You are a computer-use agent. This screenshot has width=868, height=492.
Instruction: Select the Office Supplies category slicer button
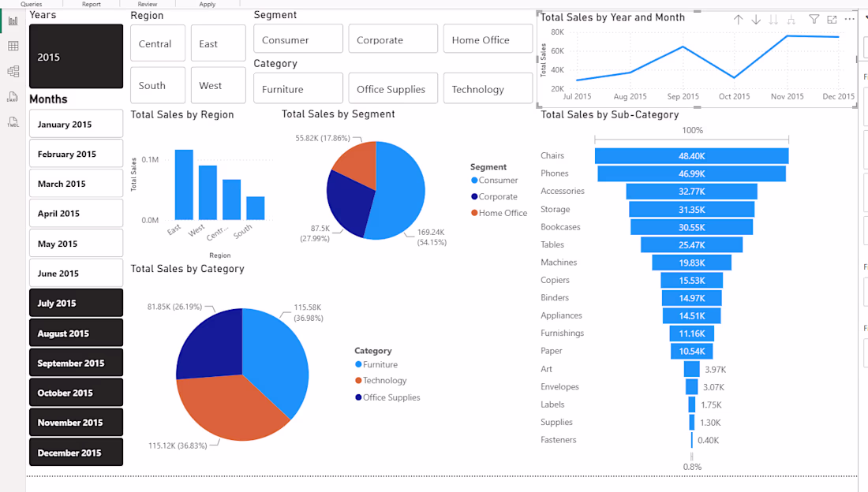pyautogui.click(x=393, y=88)
